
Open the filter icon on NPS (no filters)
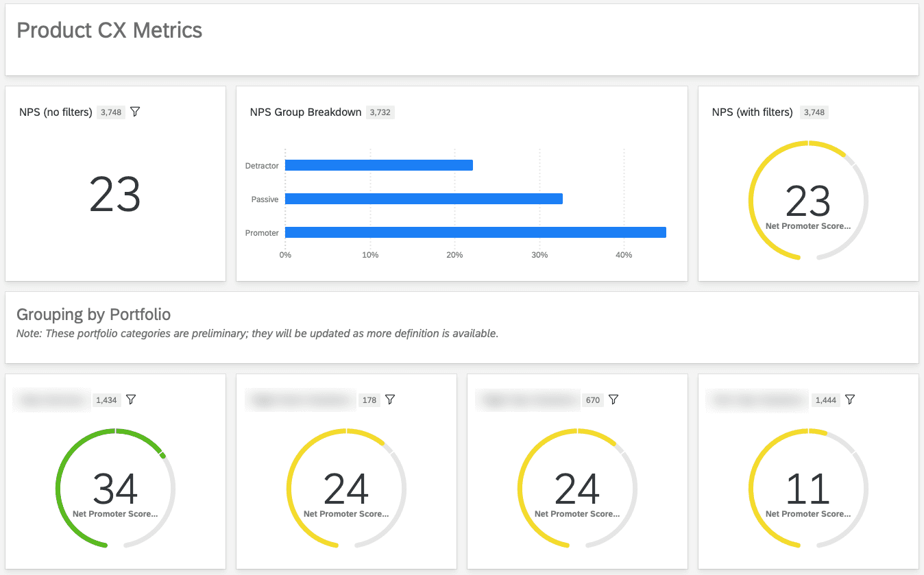135,112
